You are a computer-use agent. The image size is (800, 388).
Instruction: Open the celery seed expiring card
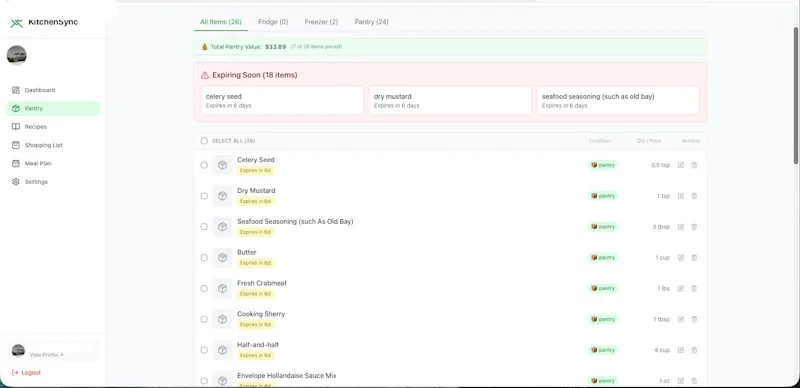[x=282, y=101]
